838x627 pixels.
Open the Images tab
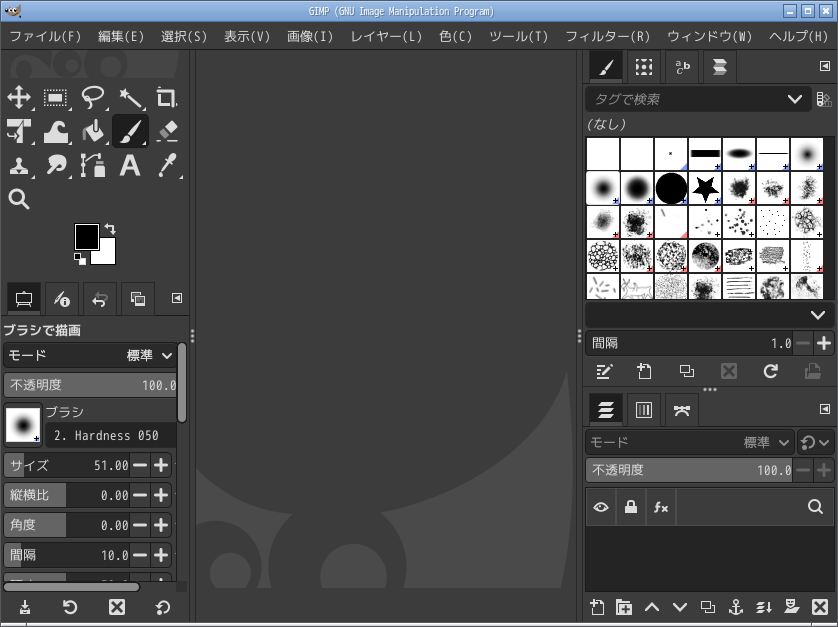point(138,299)
